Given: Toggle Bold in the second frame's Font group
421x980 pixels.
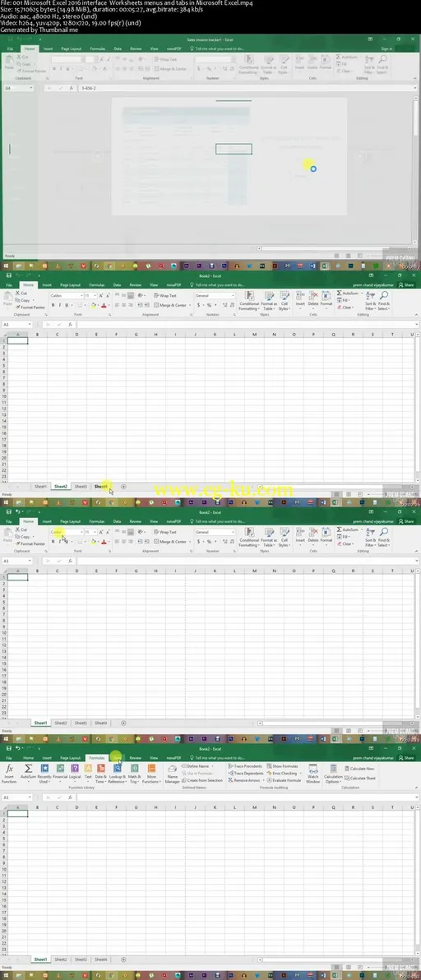Looking at the screenshot, I should [53, 305].
